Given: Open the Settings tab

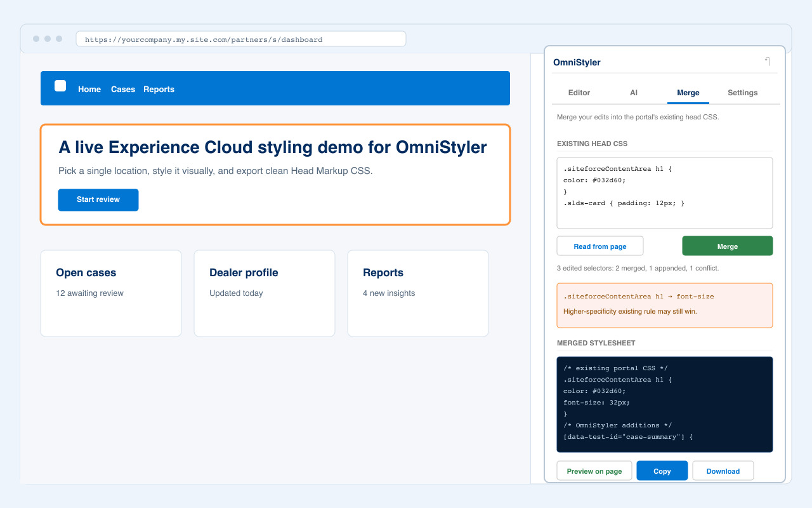Looking at the screenshot, I should 743,93.
